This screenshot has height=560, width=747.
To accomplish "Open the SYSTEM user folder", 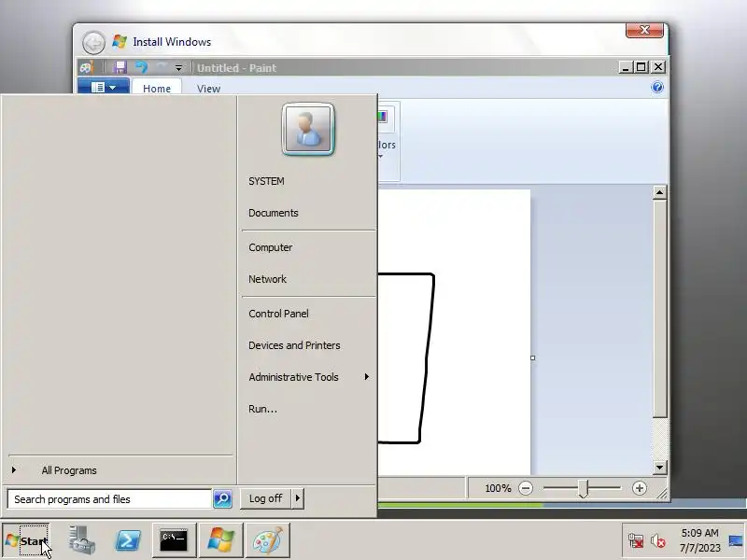I will pos(266,181).
